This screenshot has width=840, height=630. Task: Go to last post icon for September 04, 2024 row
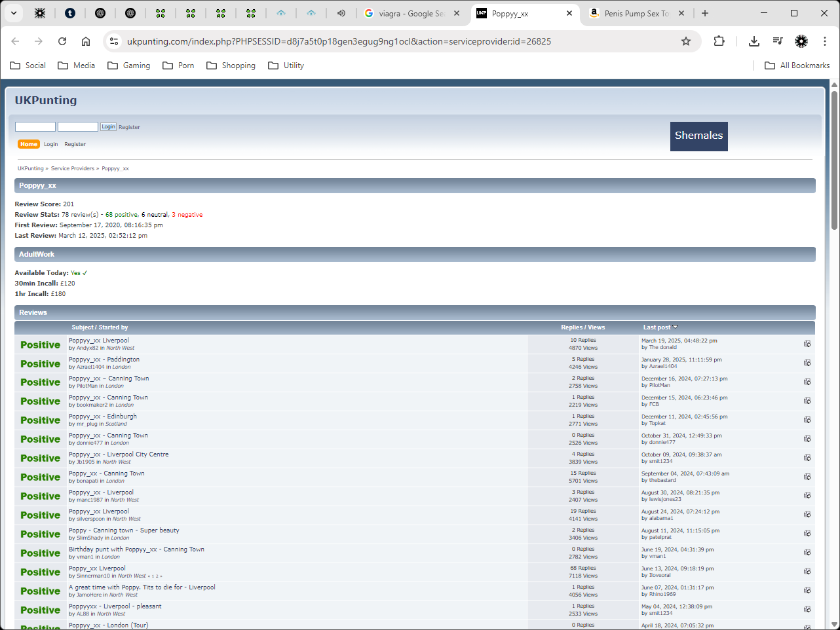(x=807, y=477)
